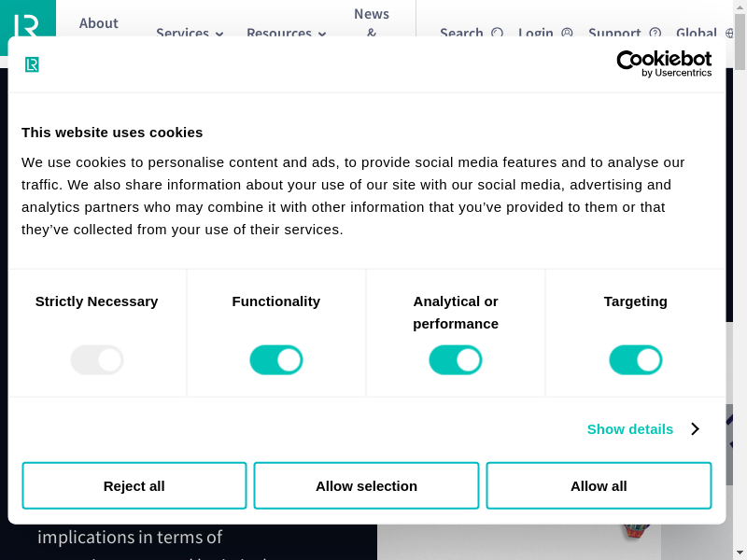Expand the Resources dropdown menu
Image resolution: width=747 pixels, height=560 pixels.
[286, 33]
